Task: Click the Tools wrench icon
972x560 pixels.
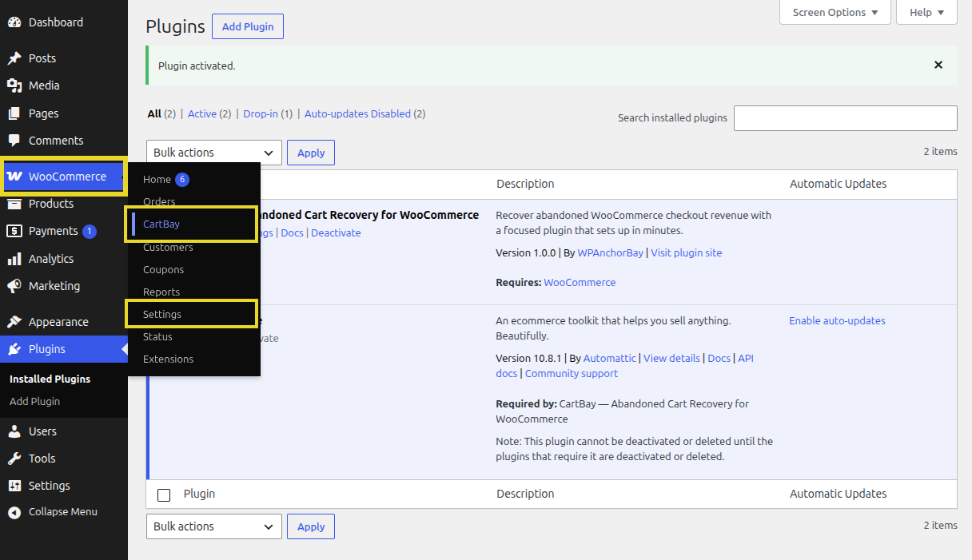Action: 14,459
